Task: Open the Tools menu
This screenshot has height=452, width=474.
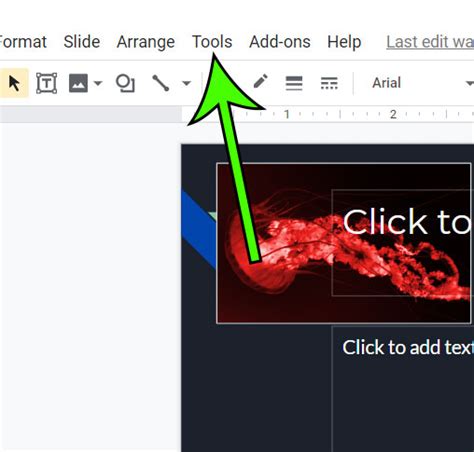Action: tap(212, 42)
